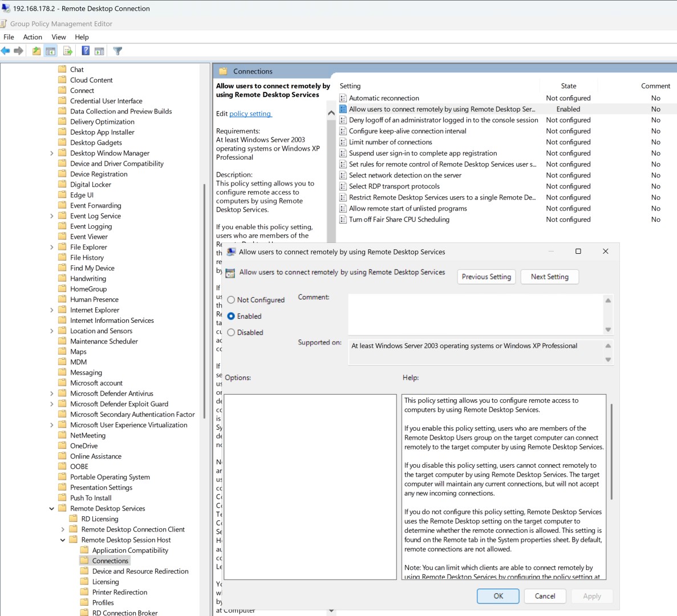Select Device and Resource Redirection tree item
Image resolution: width=677 pixels, height=616 pixels.
pyautogui.click(x=140, y=571)
